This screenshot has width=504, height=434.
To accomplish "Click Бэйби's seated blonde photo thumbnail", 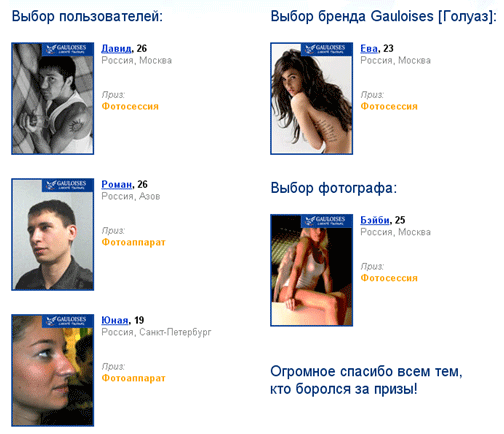I will [311, 270].
